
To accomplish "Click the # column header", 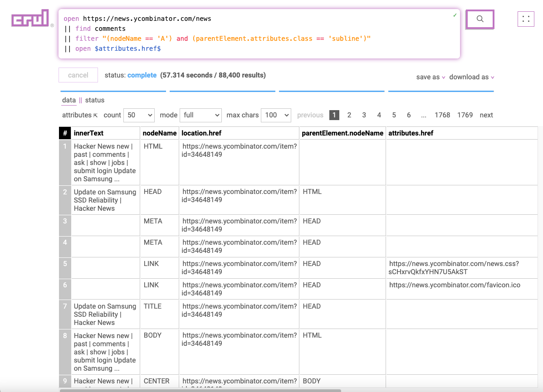I will [65, 133].
